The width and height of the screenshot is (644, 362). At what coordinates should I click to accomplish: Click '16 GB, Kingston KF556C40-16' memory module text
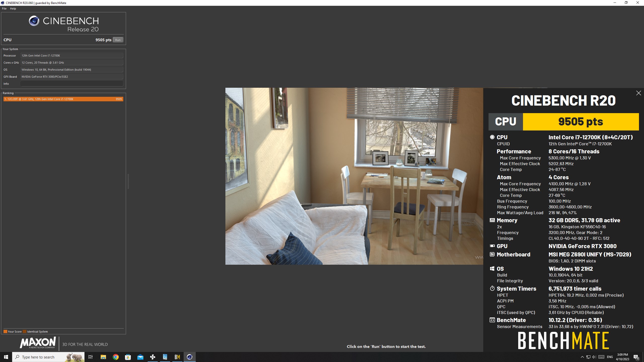[x=577, y=227]
